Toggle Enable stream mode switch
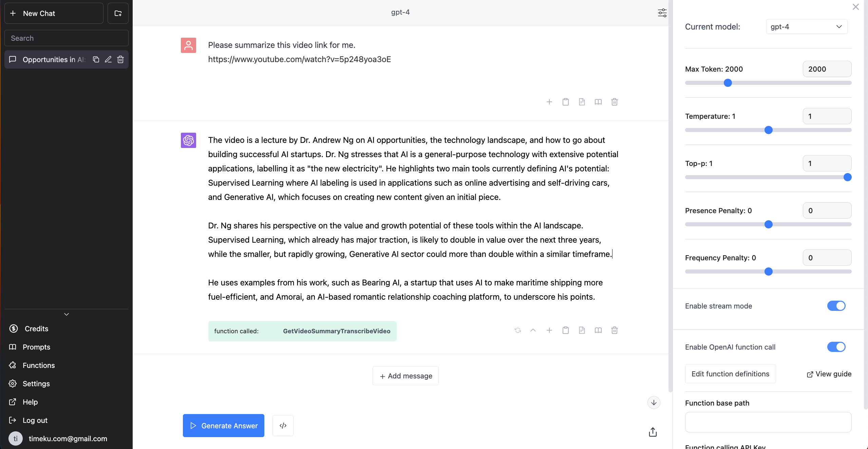This screenshot has width=868, height=449. [x=836, y=306]
